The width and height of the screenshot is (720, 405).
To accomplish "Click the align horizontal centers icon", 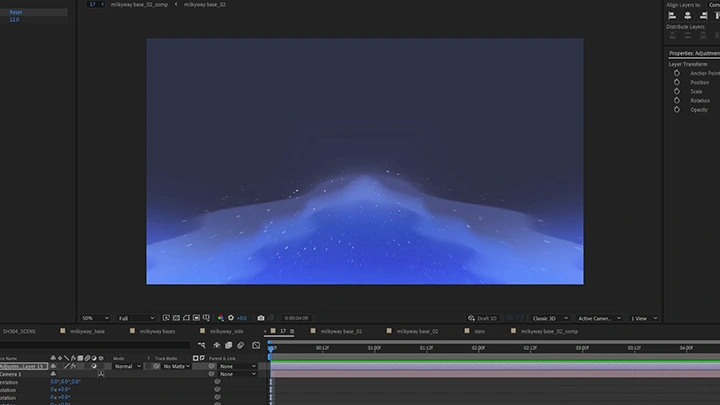I will click(687, 16).
